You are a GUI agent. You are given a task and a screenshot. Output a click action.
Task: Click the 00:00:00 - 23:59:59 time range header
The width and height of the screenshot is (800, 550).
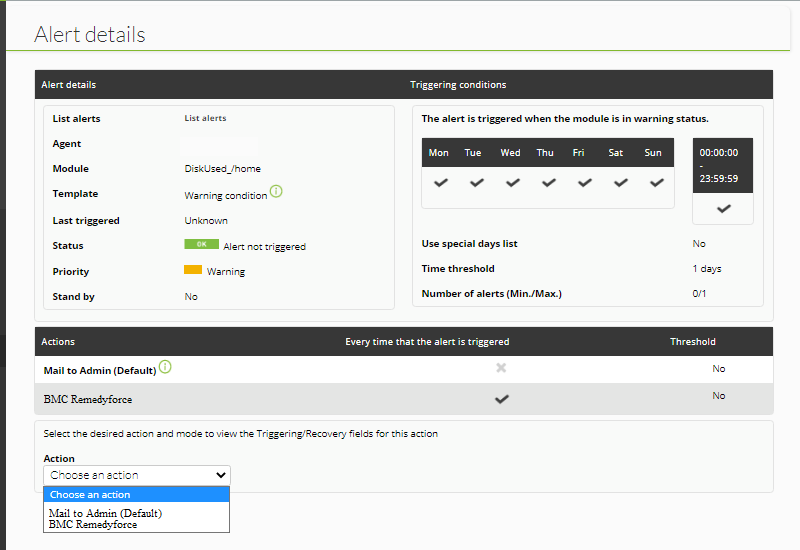tap(722, 165)
